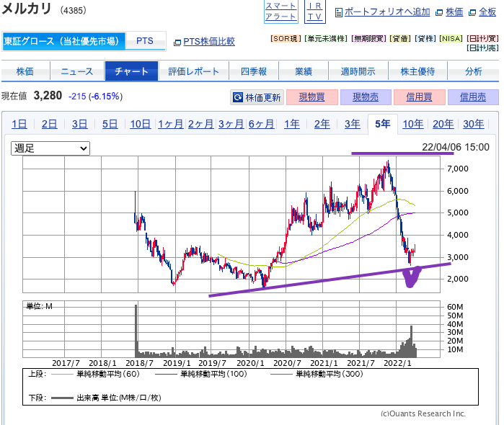Click the refresh icon in 株価更新 button
The height and width of the screenshot is (425, 504).
238,97
